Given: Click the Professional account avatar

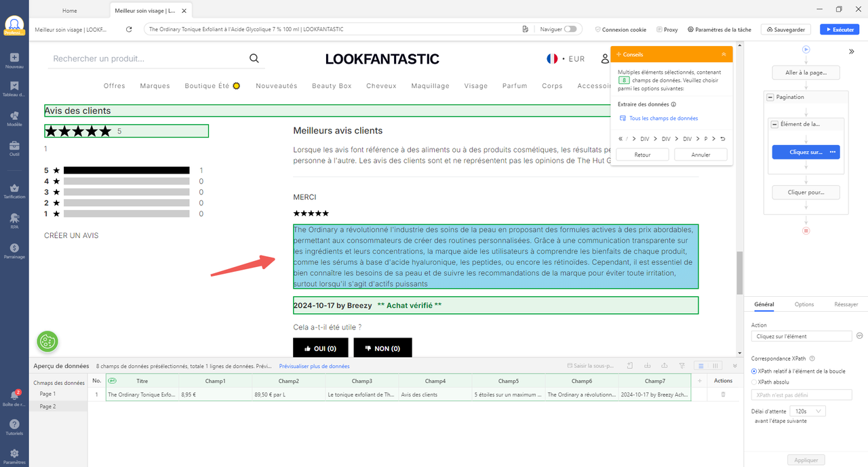Looking at the screenshot, I should point(14,25).
